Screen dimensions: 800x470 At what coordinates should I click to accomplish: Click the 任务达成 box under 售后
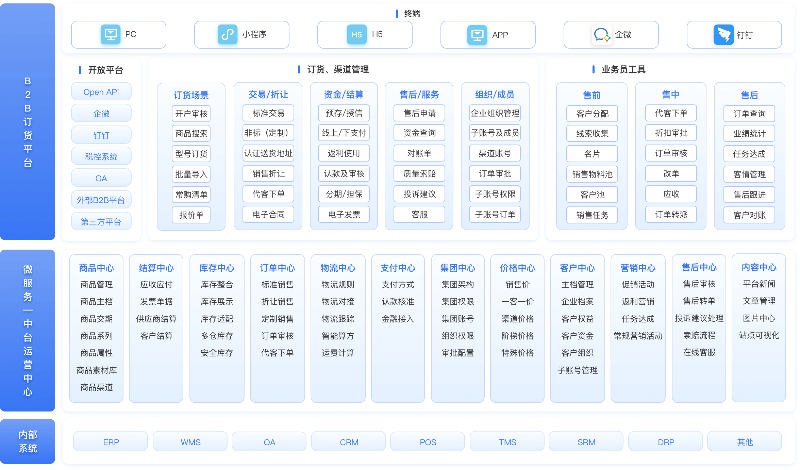coord(749,154)
